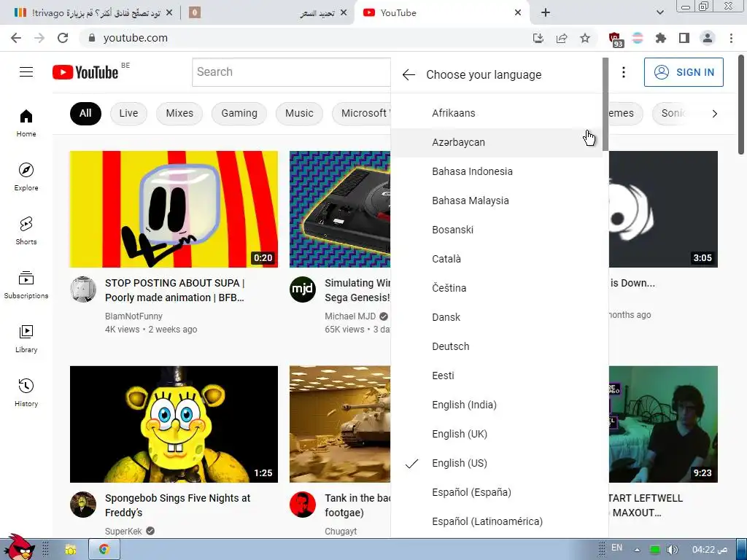Select Bosanski language
Screen dimensions: 747x560
tap(496, 230)
